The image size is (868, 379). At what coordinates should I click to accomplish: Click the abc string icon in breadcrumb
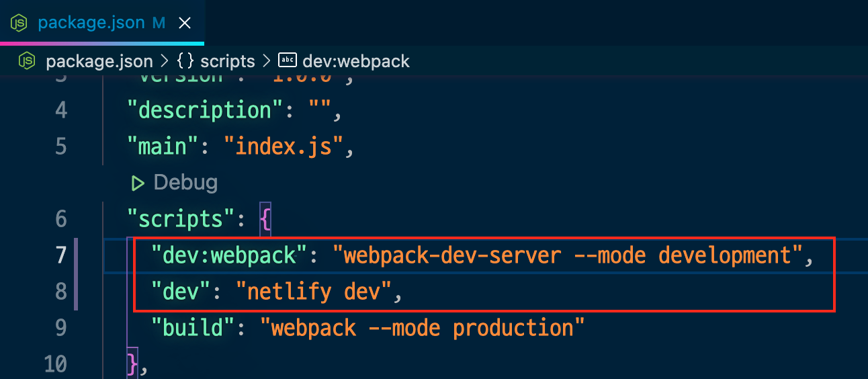288,61
